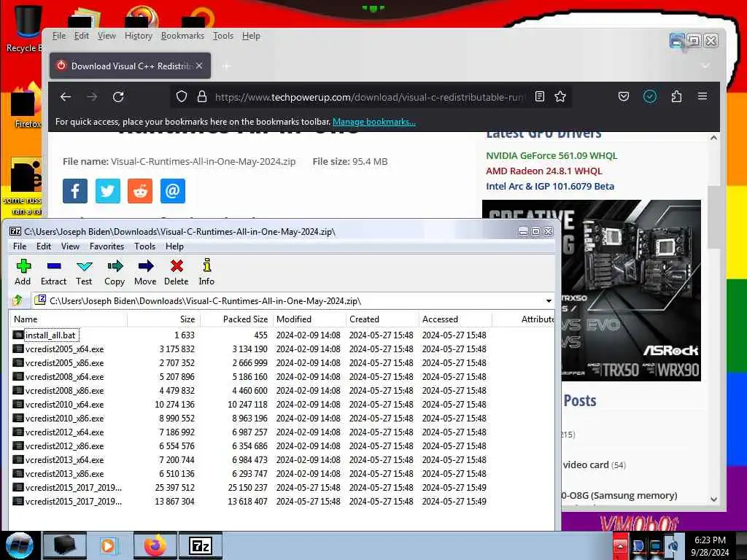Share page on Facebook
The image size is (747, 560).
pos(75,191)
